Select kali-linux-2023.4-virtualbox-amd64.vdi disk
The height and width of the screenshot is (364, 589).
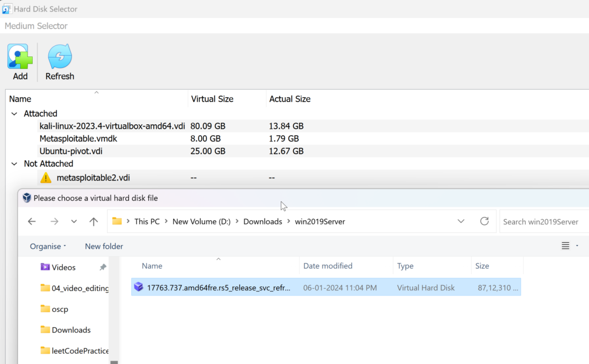point(112,126)
